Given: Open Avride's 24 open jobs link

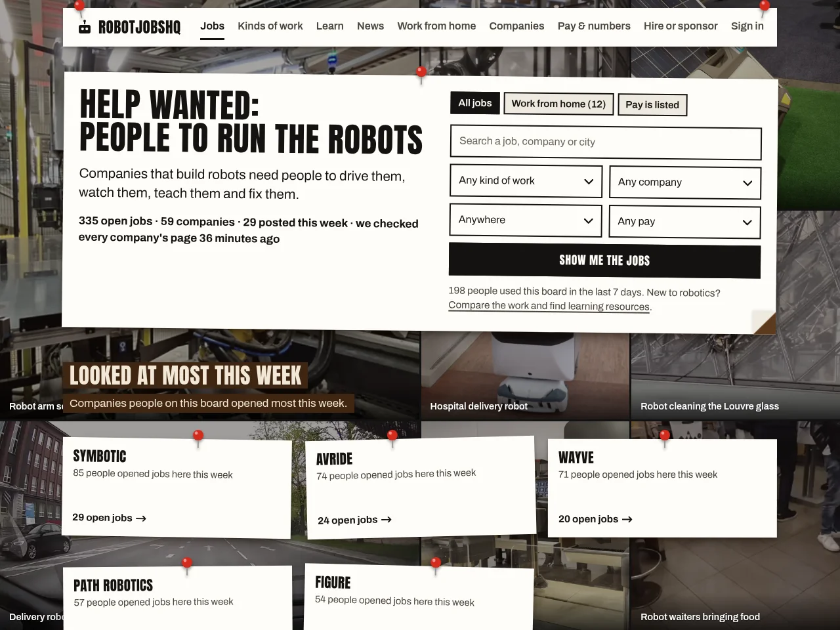Looking at the screenshot, I should click(x=354, y=520).
